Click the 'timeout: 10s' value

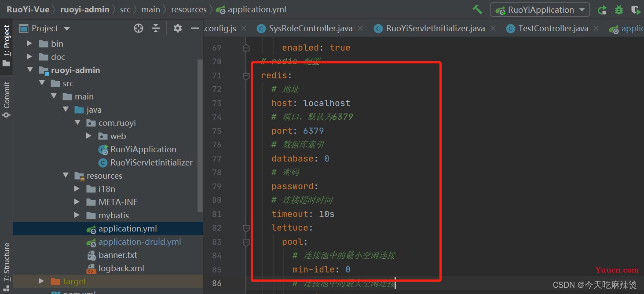pos(327,214)
